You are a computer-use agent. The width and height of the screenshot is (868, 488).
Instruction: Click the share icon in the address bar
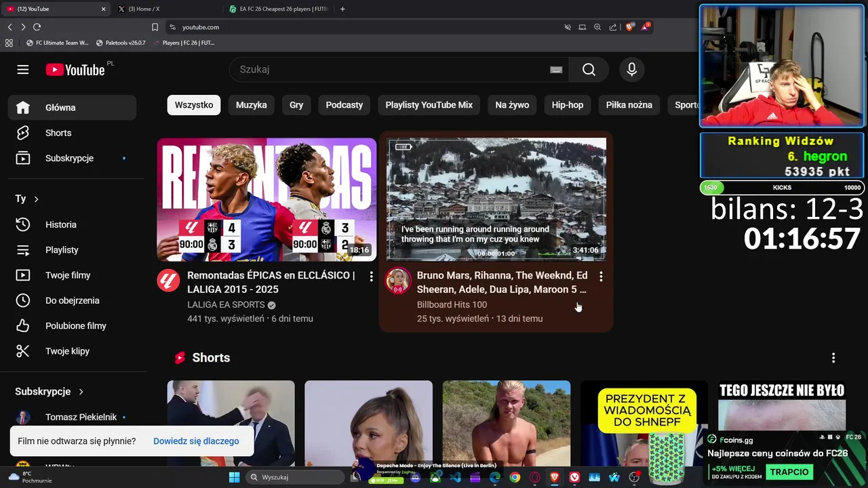[x=613, y=27]
